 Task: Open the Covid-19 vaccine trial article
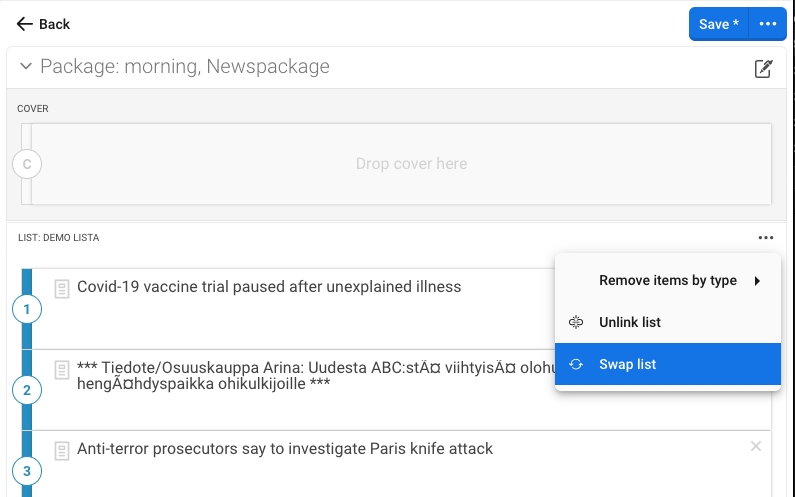(x=269, y=287)
